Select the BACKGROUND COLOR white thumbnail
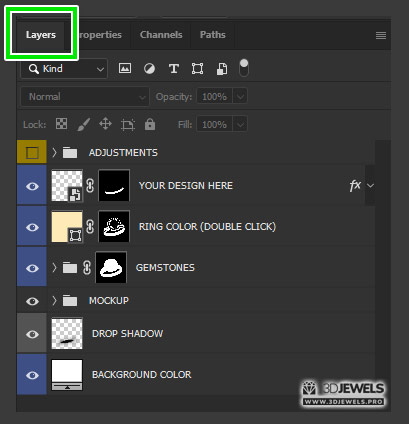Image resolution: width=409 pixels, height=424 pixels. point(67,375)
